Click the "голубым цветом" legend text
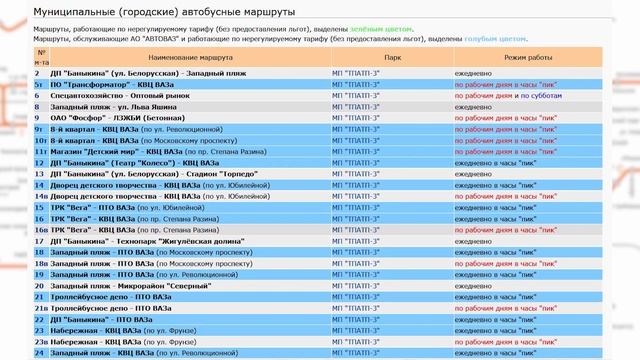The height and width of the screenshot is (360, 640). [495, 39]
